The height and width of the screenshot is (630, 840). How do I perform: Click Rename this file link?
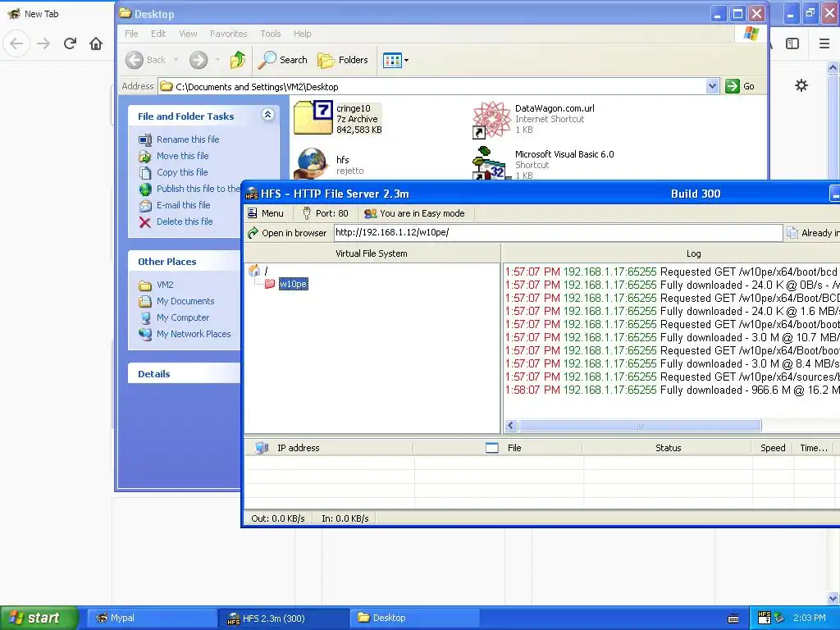[x=188, y=139]
